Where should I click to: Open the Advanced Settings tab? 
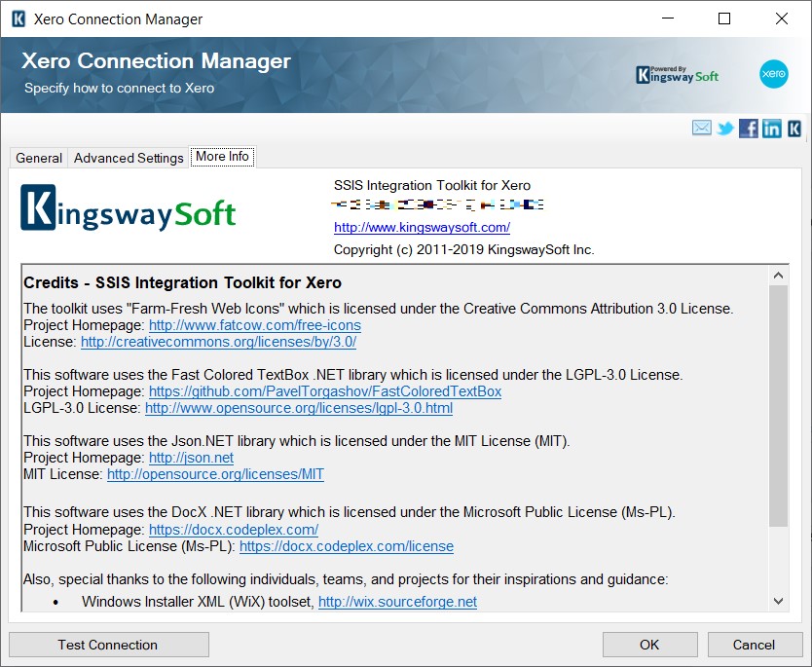pos(129,158)
